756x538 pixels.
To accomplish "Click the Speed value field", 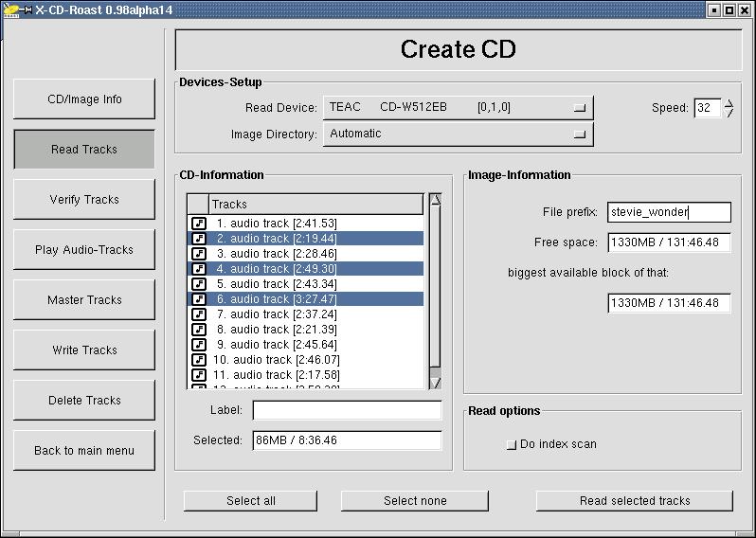I will (x=708, y=108).
